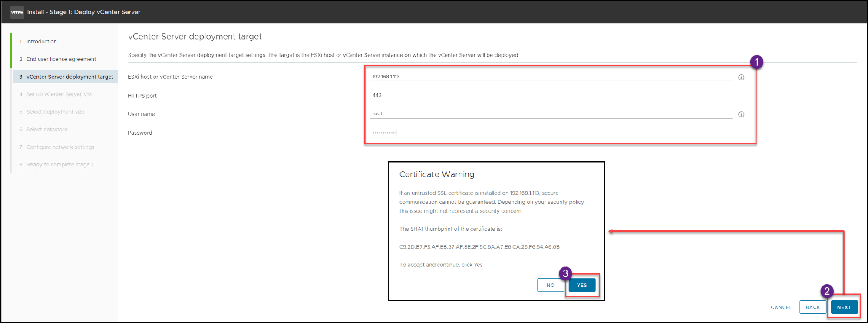Click YES in the Certificate Warning
Viewport: 868px width, 323px height.
coord(582,285)
